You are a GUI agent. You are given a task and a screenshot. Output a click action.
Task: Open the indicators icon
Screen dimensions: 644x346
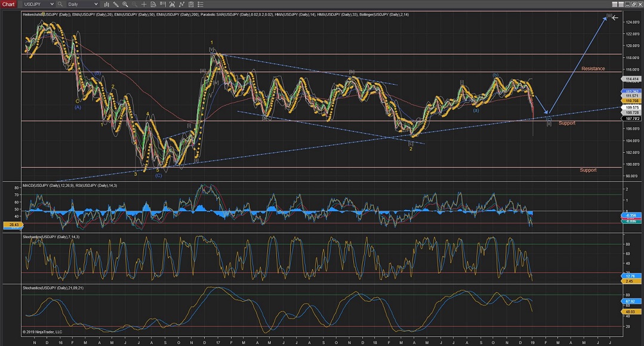tap(181, 5)
